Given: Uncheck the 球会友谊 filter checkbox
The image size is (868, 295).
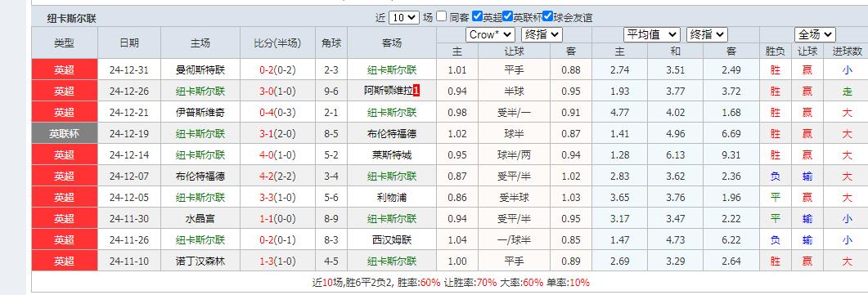Looking at the screenshot, I should (x=547, y=16).
